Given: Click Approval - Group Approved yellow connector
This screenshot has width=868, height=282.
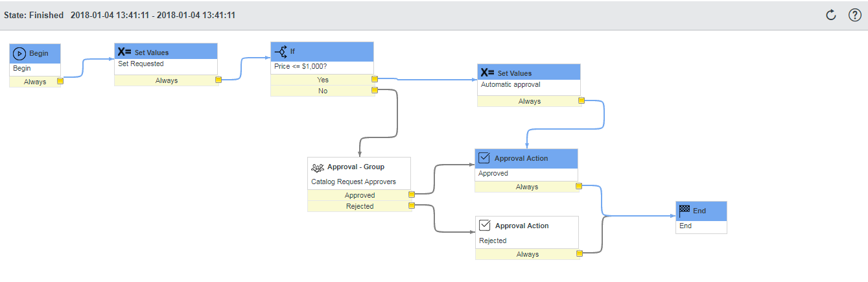Looking at the screenshot, I should tap(411, 194).
